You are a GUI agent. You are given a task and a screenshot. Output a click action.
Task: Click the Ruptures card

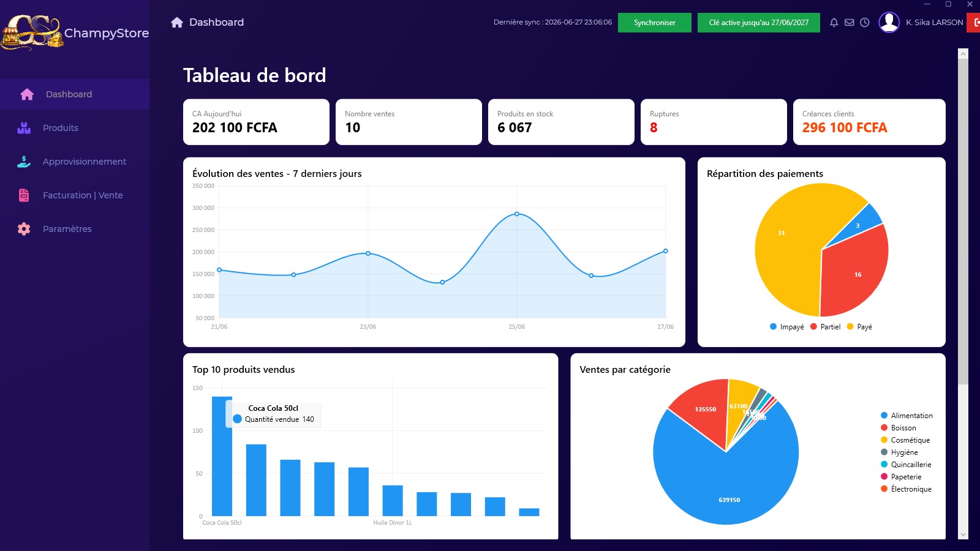[x=714, y=122]
